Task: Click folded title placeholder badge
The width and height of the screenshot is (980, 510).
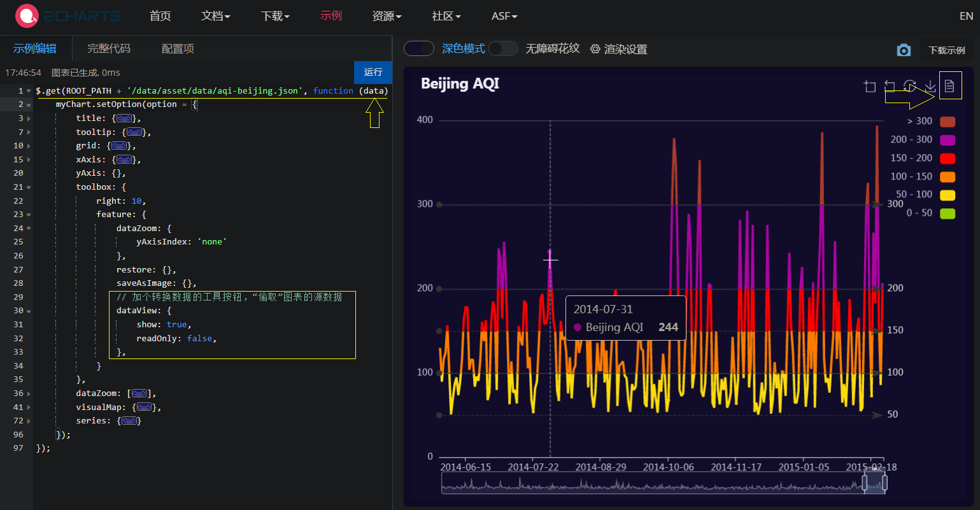Action: point(124,118)
